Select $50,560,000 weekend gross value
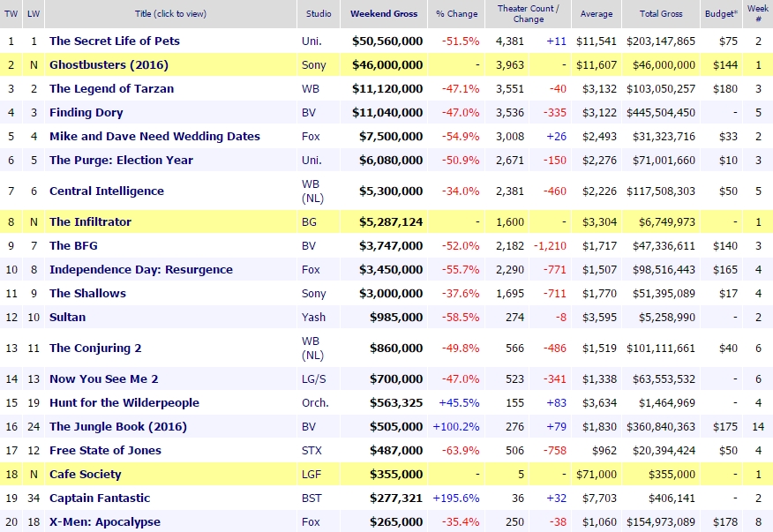Image resolution: width=773 pixels, height=532 pixels. pos(387,41)
